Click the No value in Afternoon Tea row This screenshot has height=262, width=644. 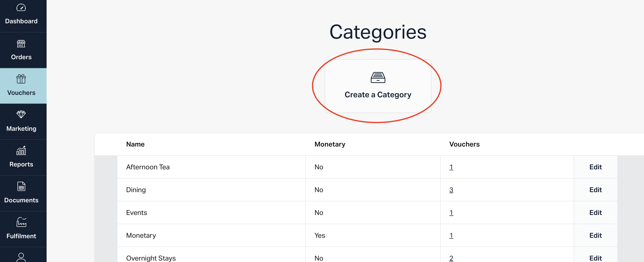319,167
